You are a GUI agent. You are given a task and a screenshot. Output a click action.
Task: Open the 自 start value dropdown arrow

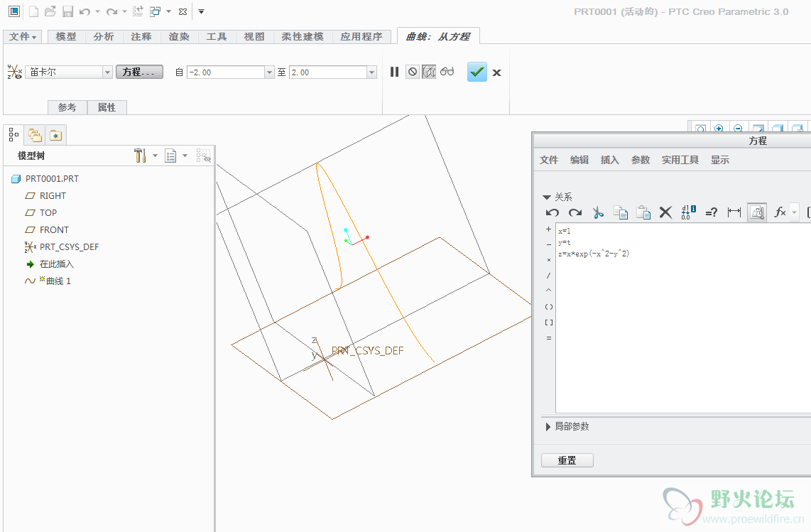[269, 72]
